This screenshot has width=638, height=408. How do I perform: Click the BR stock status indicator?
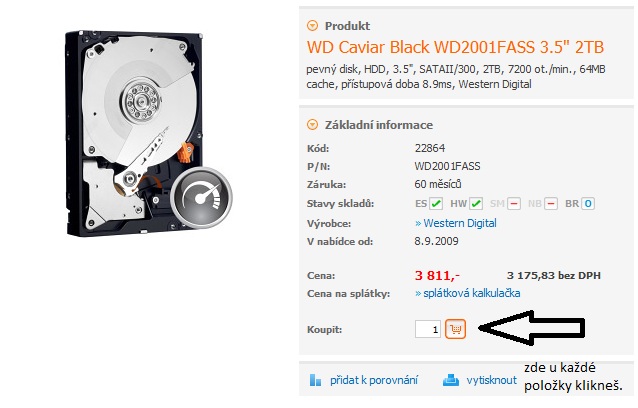tap(588, 203)
